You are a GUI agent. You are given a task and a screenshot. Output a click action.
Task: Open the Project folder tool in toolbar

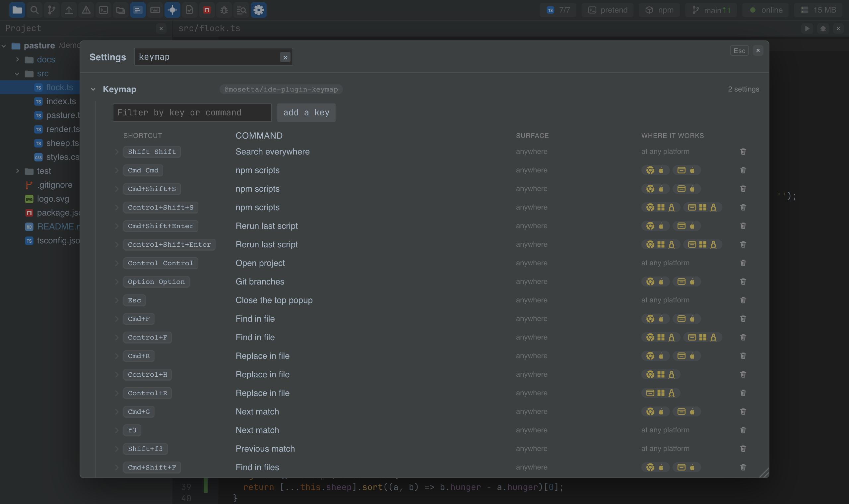17,10
